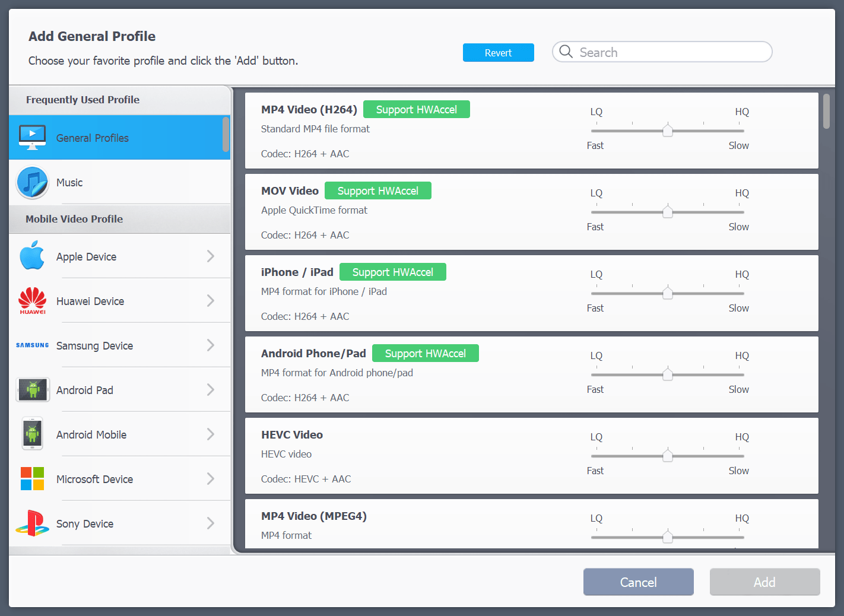This screenshot has width=844, height=616.
Task: Click 'MP4 format for Android phone/pad' text
Action: pyautogui.click(x=337, y=373)
